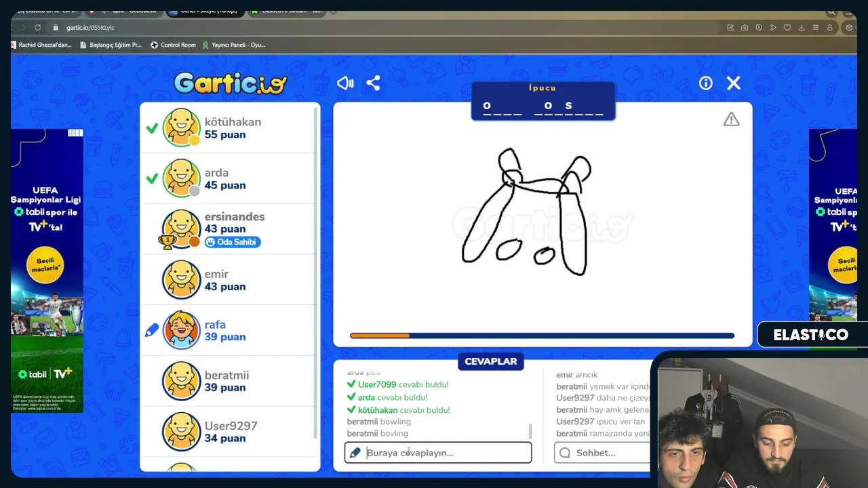This screenshot has height=488, width=868.
Task: Leave the room with the X icon
Action: pyautogui.click(x=734, y=83)
